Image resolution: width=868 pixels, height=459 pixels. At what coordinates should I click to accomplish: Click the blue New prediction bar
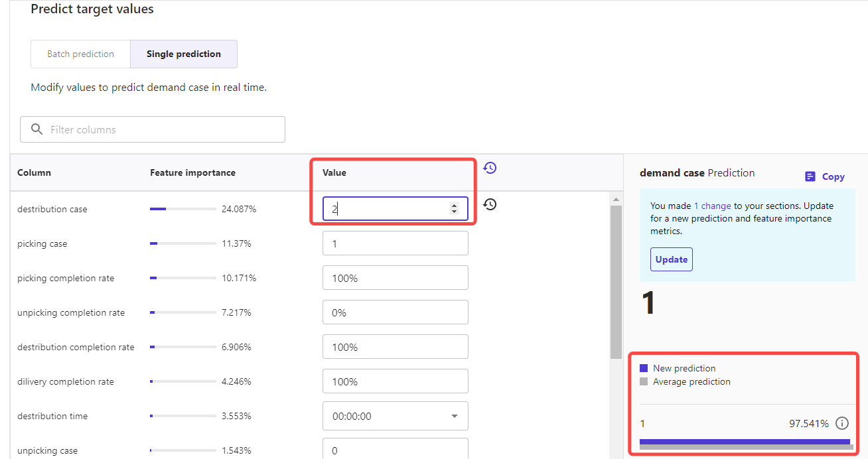[744, 441]
